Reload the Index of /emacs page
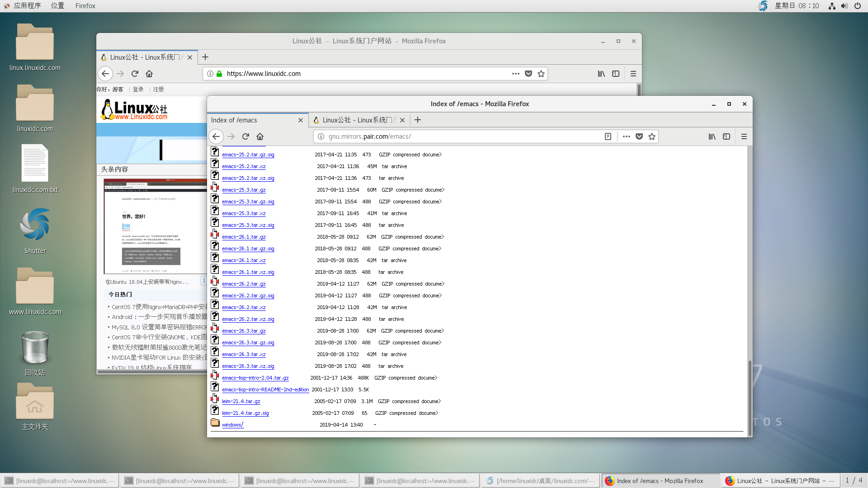868x488 pixels. click(x=245, y=136)
